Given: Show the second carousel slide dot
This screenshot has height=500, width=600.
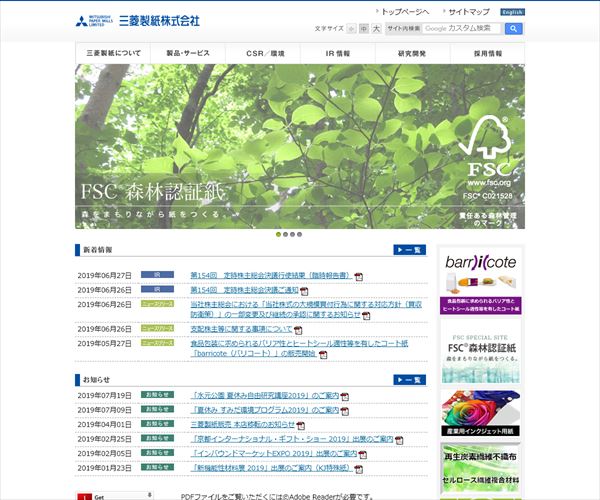Looking at the screenshot, I should pos(285,234).
